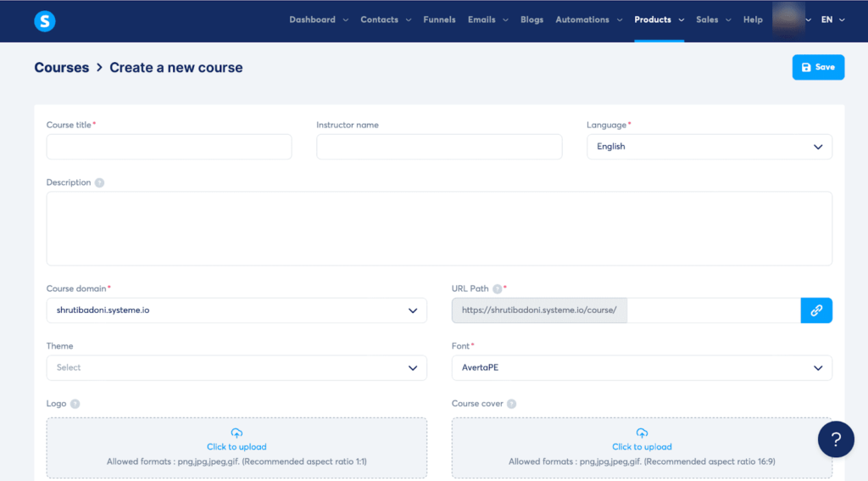
Task: Click the https://shrutibadoni.systeme.io/course/ prefix text
Action: point(539,310)
